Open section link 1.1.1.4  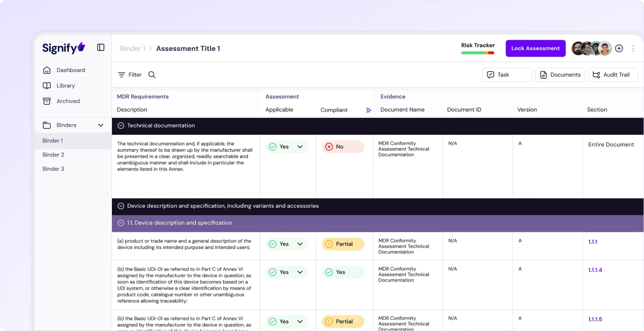coord(595,270)
